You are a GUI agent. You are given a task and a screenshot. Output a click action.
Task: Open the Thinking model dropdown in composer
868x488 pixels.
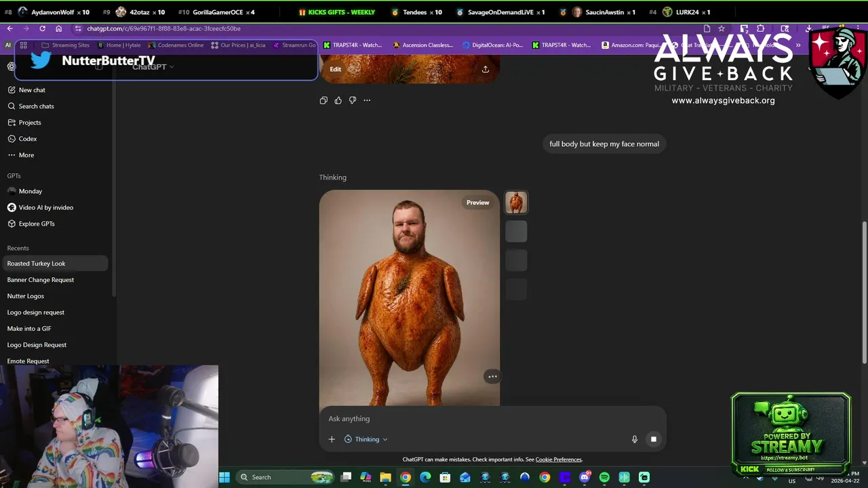[366, 439]
